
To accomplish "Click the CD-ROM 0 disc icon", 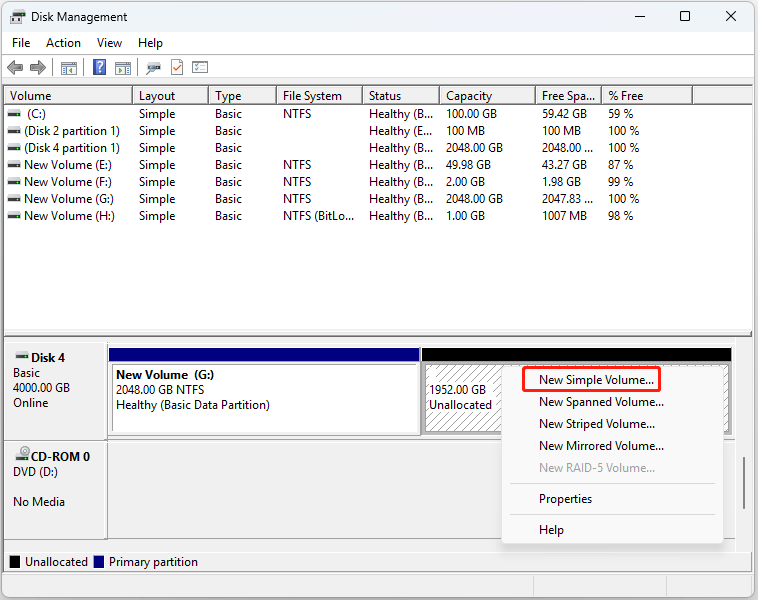I will coord(22,454).
